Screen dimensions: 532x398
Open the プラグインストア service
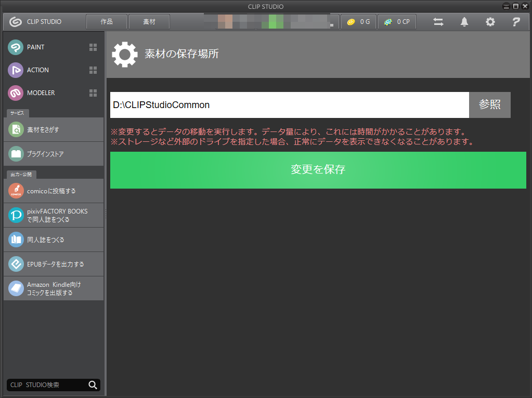pos(54,154)
